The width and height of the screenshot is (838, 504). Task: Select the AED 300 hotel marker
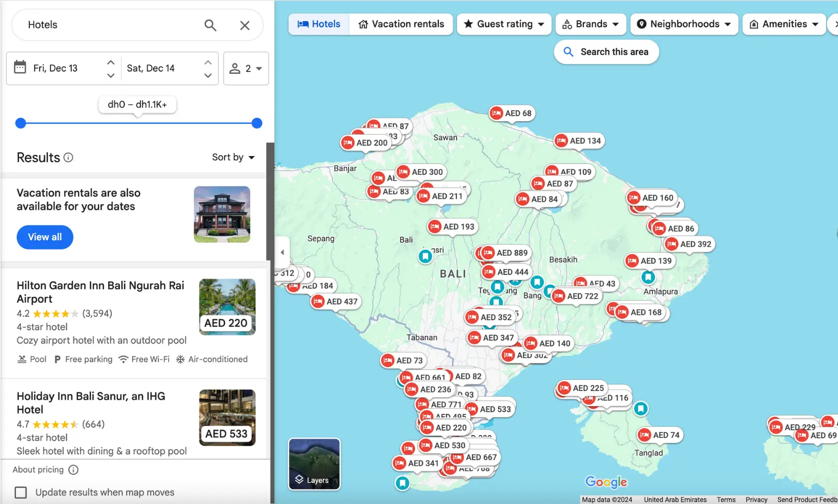420,172
